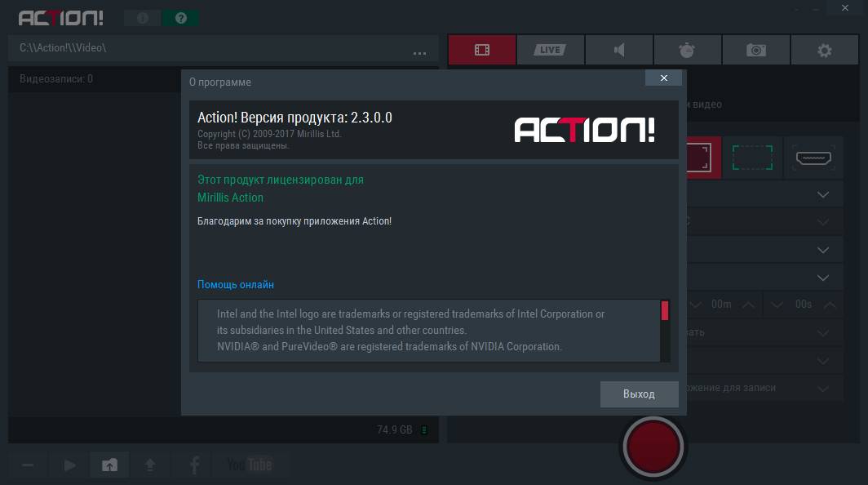Screen dimensions: 868x485
Task: Upload to YouTube icon
Action: coord(250,465)
